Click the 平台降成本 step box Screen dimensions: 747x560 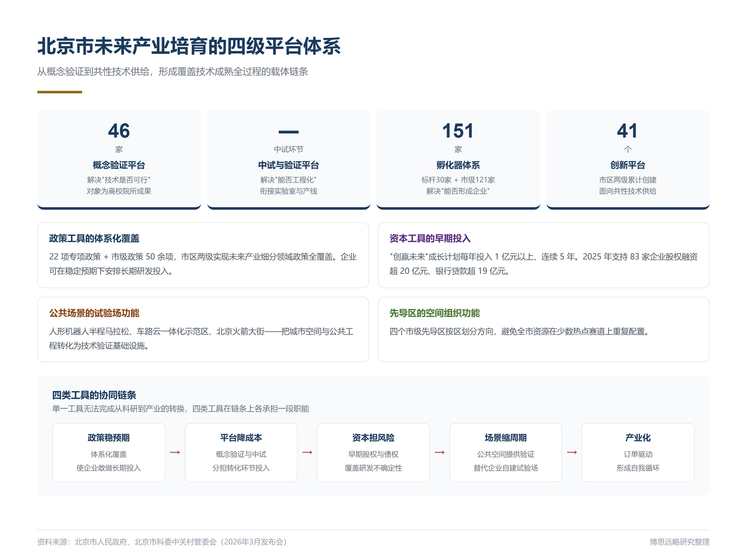click(241, 453)
